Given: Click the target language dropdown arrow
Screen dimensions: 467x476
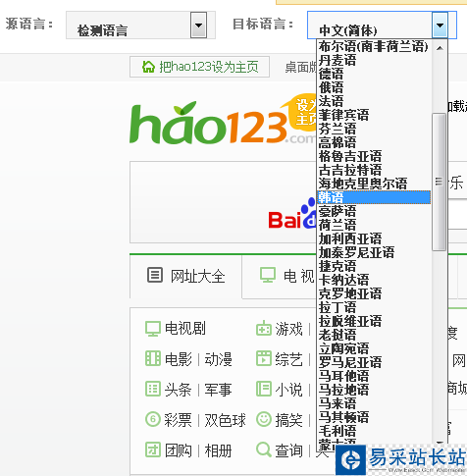Looking at the screenshot, I should point(440,25).
